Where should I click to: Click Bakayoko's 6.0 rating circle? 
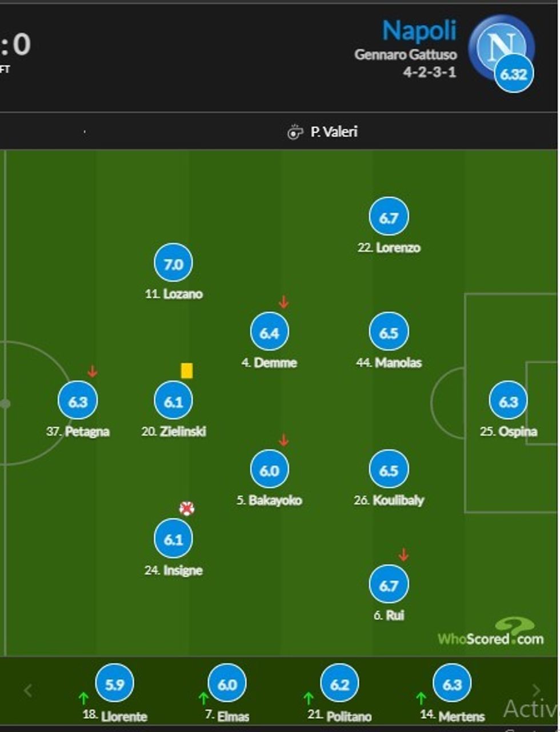coord(269,470)
